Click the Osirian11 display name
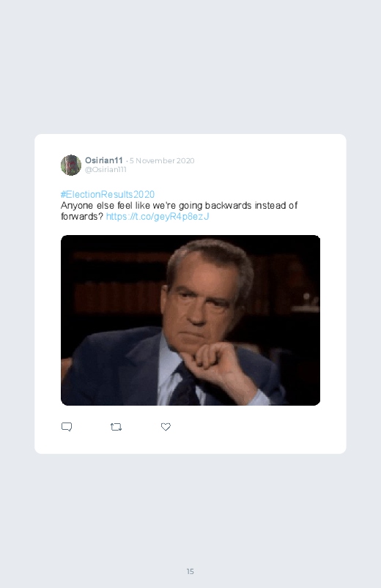The image size is (381, 588). (x=104, y=160)
